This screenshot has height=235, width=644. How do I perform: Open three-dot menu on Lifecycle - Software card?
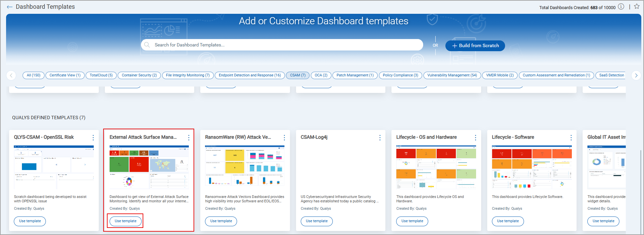pos(571,138)
